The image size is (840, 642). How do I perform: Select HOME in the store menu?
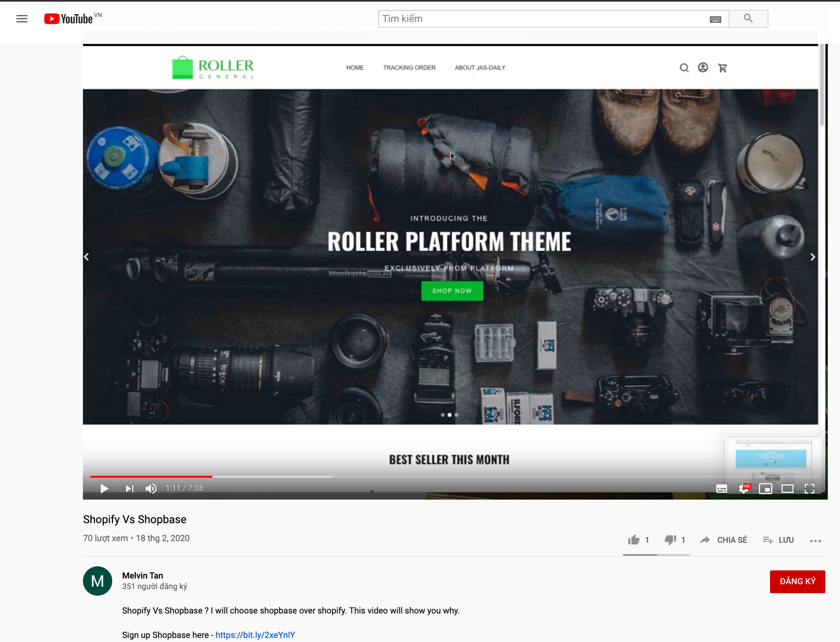point(355,68)
